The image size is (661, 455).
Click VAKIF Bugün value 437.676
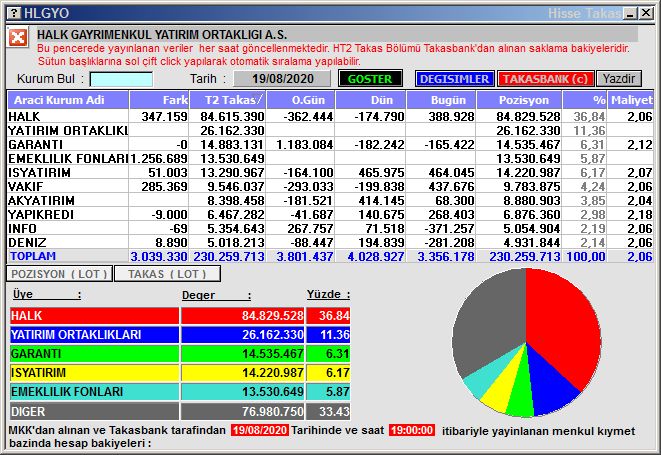451,186
